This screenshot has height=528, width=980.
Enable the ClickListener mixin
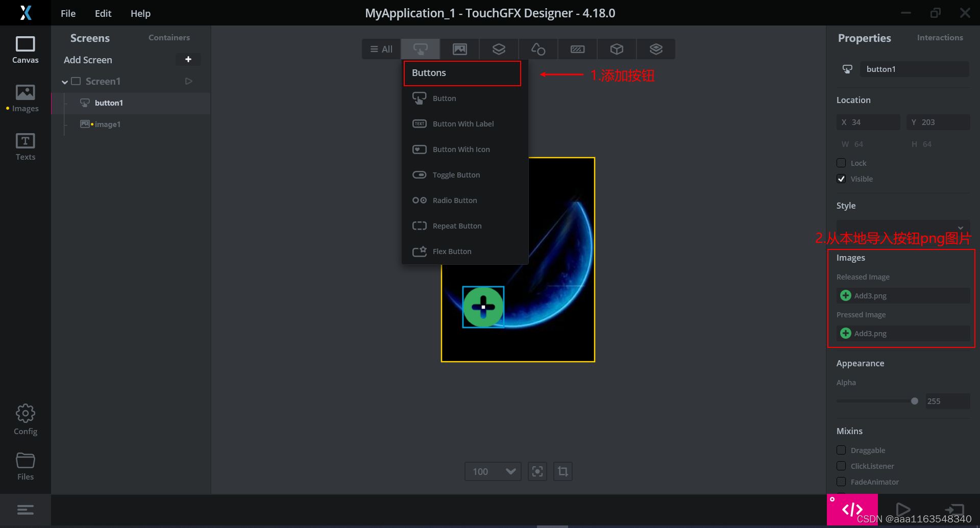pyautogui.click(x=841, y=466)
